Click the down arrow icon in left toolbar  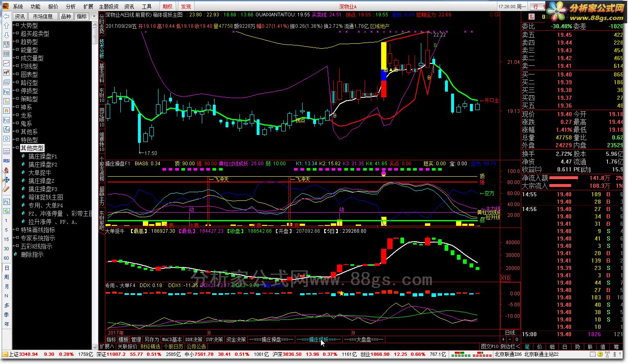[x=6, y=35]
